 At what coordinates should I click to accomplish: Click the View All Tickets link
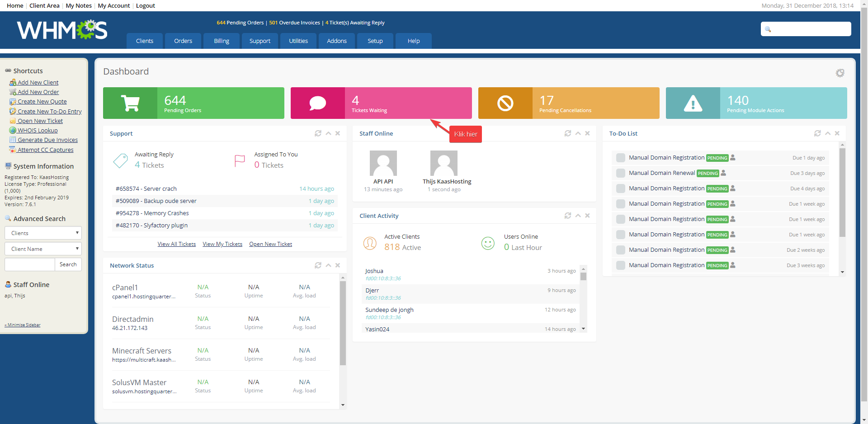[x=176, y=244]
